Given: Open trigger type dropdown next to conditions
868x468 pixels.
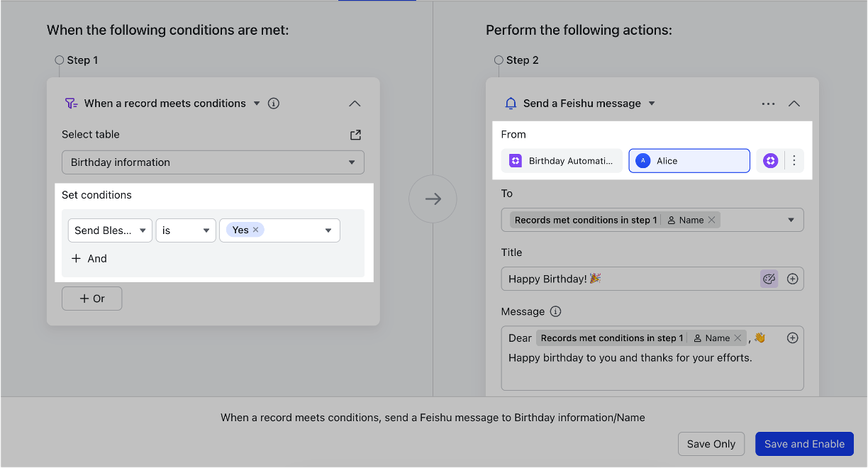Looking at the screenshot, I should click(x=257, y=104).
